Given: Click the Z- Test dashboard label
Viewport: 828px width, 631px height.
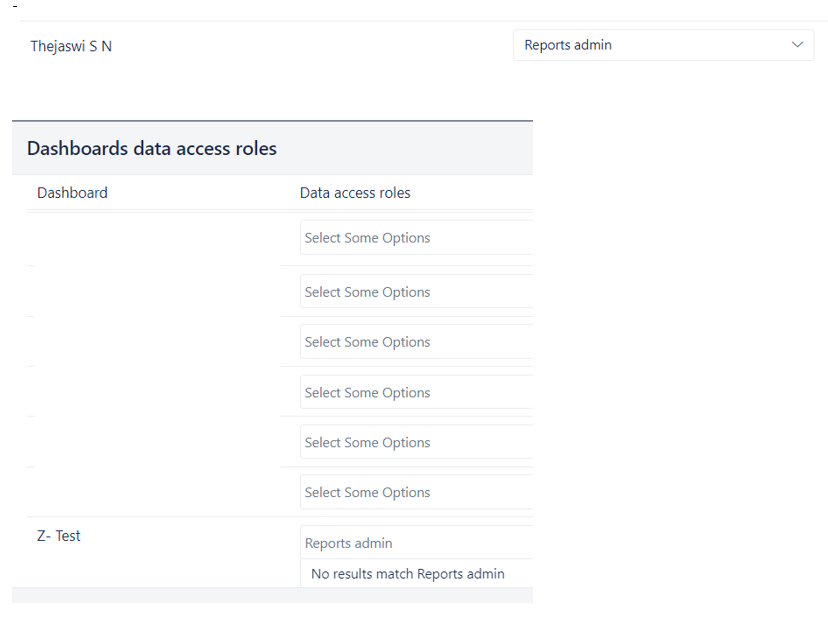Looking at the screenshot, I should pyautogui.click(x=57, y=535).
